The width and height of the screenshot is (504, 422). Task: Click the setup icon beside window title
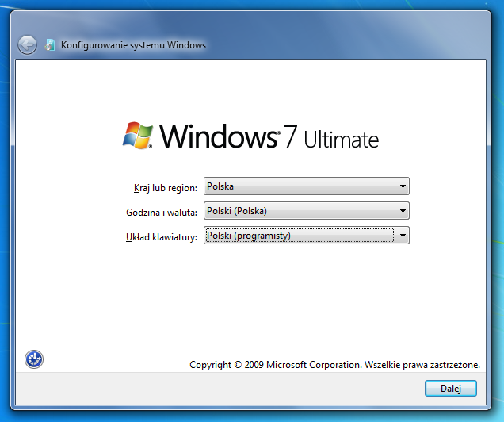point(49,45)
